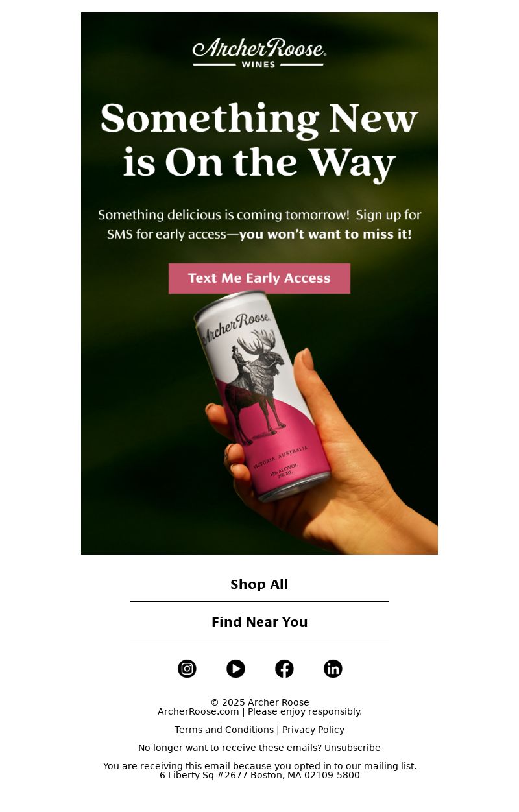Open the Facebook social icon

[x=284, y=669]
